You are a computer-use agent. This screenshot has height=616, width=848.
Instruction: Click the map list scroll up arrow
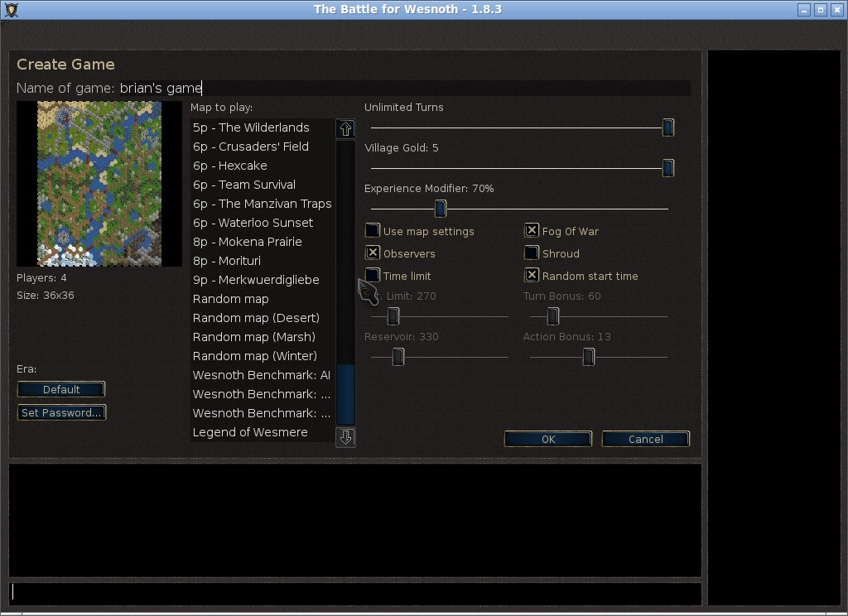pyautogui.click(x=345, y=128)
